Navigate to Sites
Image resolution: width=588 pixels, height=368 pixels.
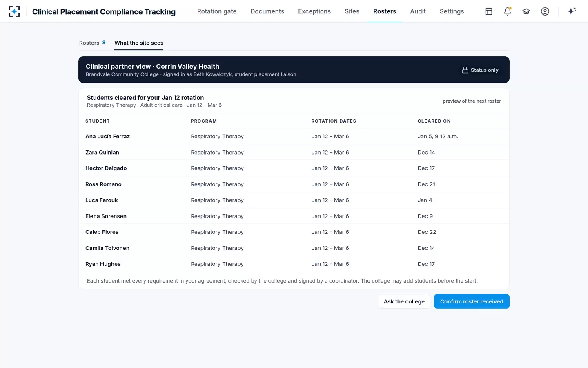[352, 11]
